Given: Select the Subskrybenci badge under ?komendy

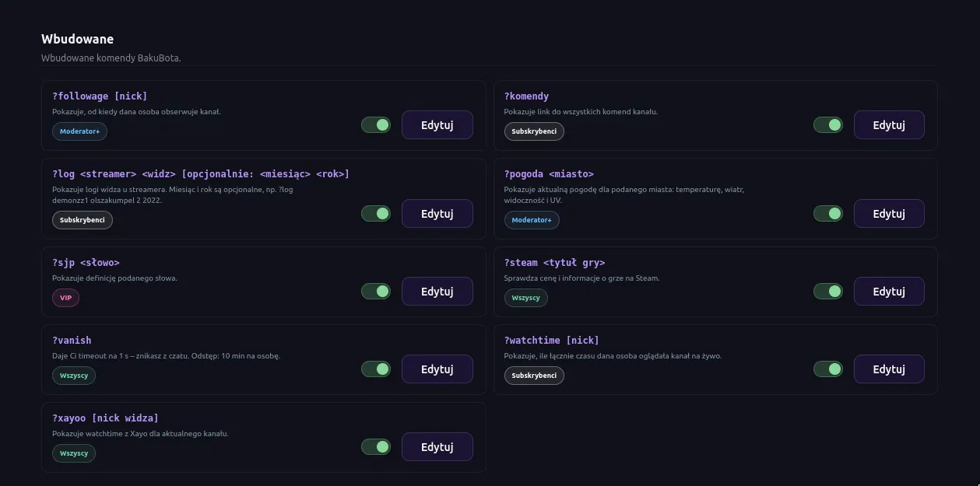Looking at the screenshot, I should click(534, 131).
